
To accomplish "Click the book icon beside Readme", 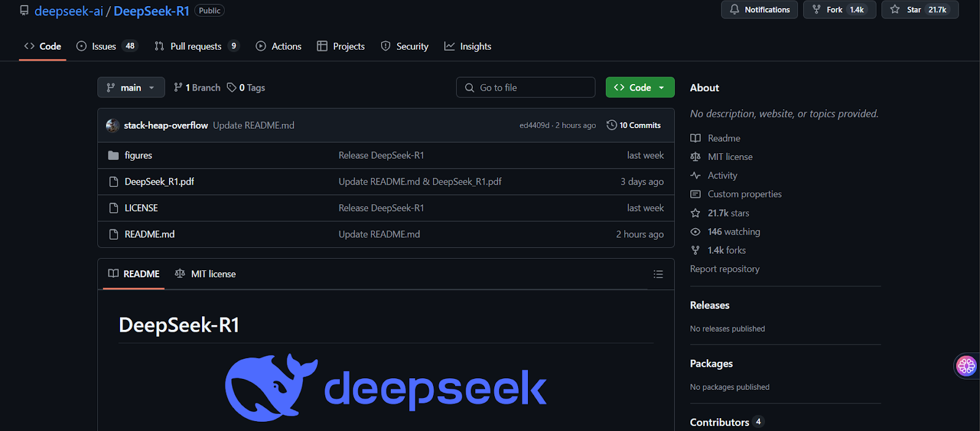I will coord(695,139).
